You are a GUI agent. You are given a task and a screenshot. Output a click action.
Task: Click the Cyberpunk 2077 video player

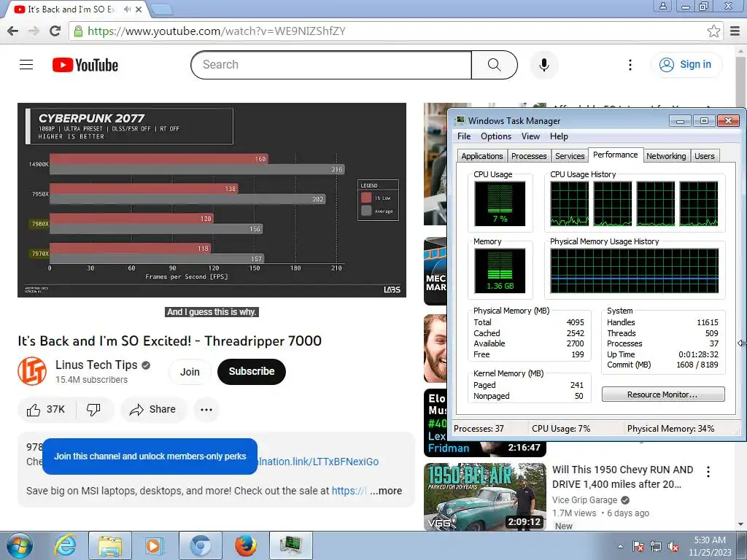point(212,200)
